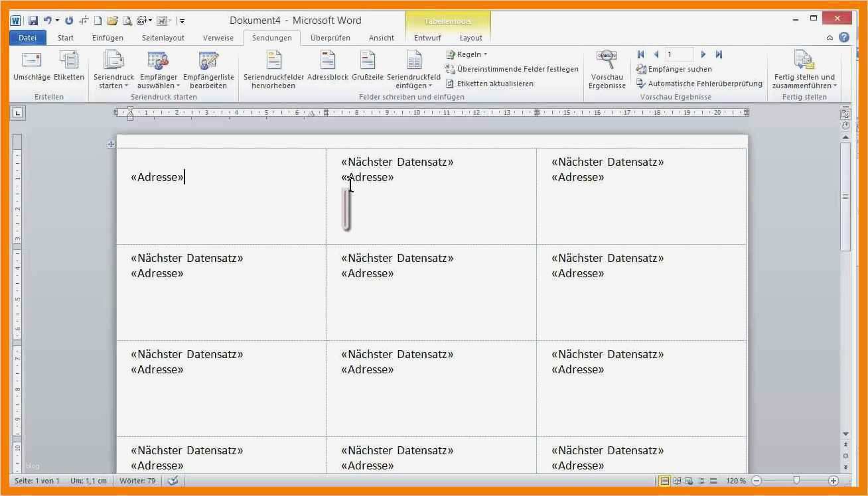
Task: Open Empfängerliste bearbeiten
Action: pos(209,69)
